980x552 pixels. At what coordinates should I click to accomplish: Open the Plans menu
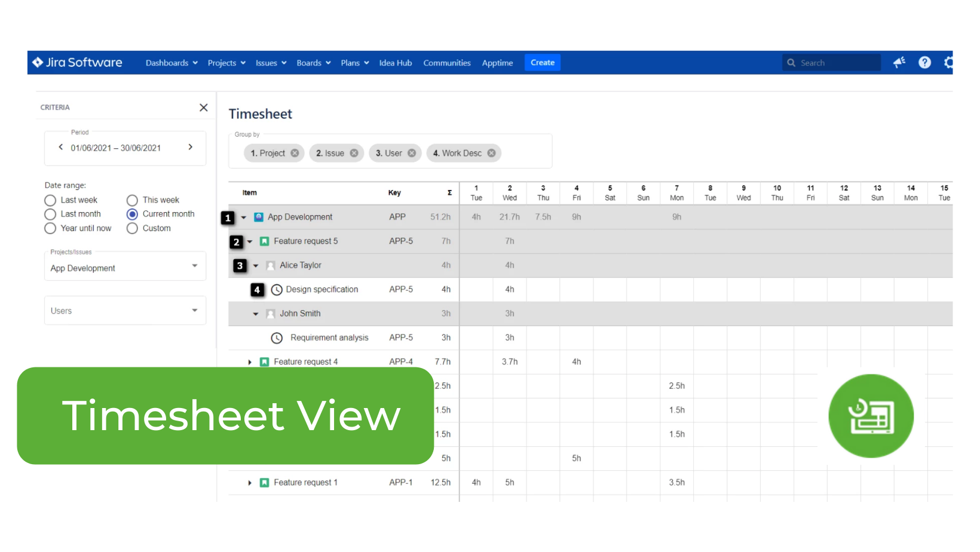(355, 63)
